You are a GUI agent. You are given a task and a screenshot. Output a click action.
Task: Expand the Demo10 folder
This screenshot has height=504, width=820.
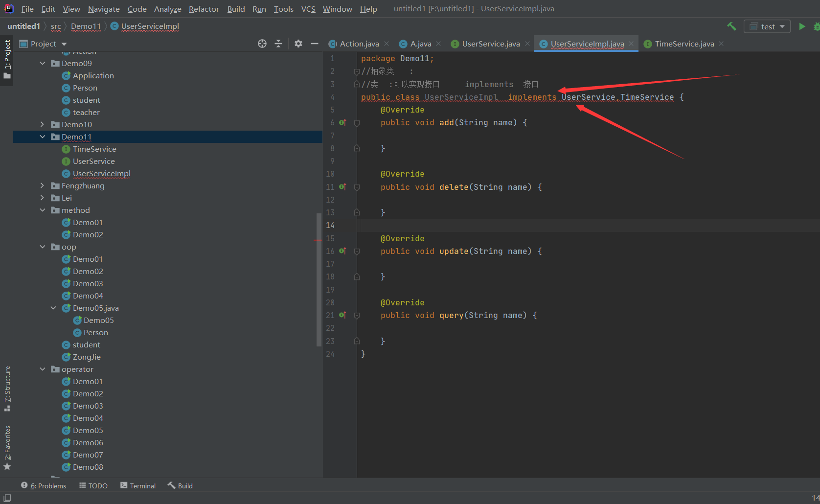[43, 124]
